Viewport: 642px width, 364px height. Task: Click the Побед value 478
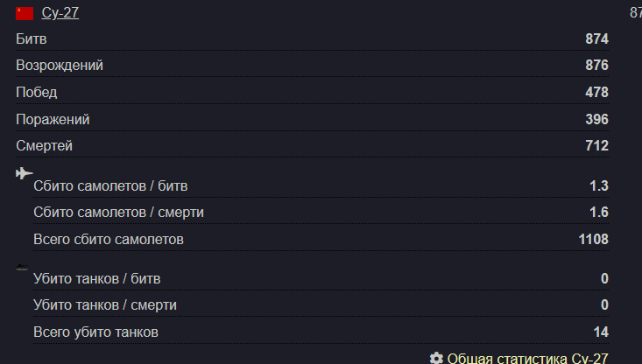tap(596, 92)
